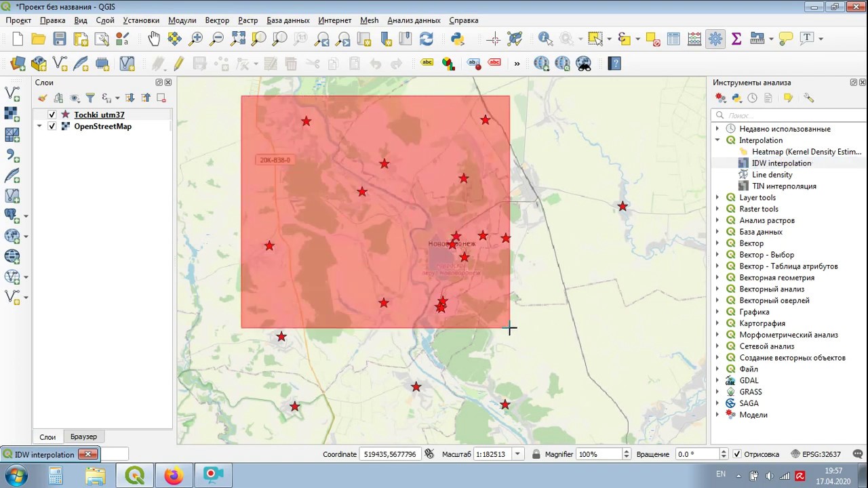Open the Measure tool dropdown arrow
The height and width of the screenshot is (488, 868).
[x=771, y=39]
